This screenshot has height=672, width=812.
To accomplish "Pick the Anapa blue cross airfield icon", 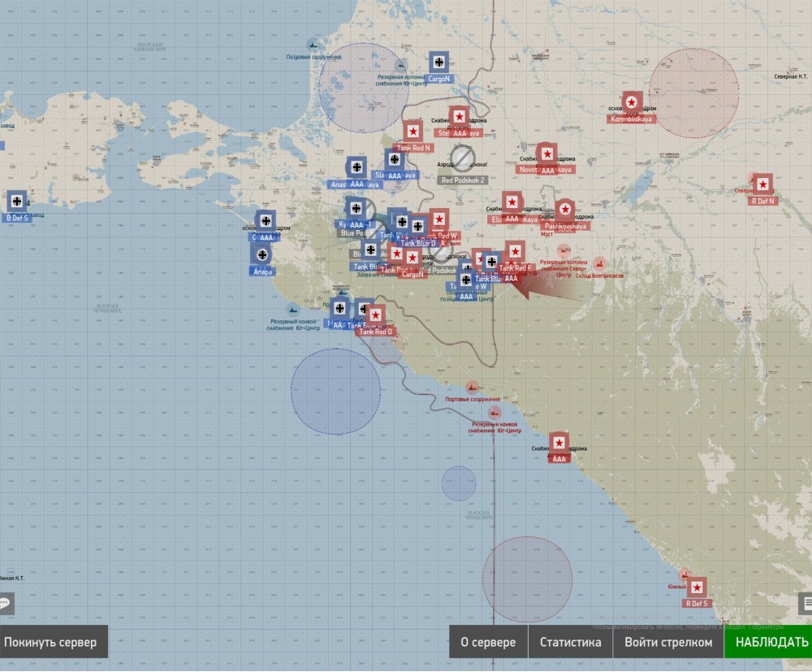I will pos(262,255).
